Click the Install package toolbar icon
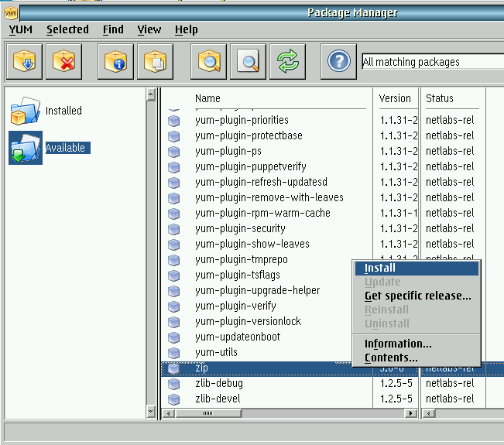 [24, 61]
